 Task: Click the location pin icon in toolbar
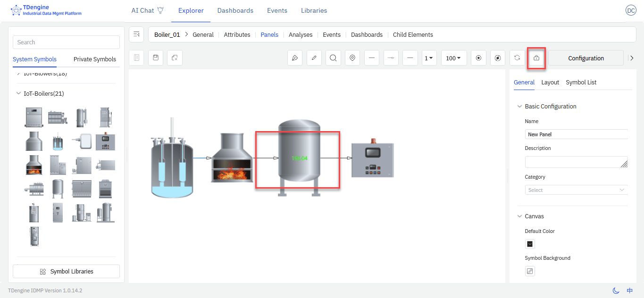(352, 58)
